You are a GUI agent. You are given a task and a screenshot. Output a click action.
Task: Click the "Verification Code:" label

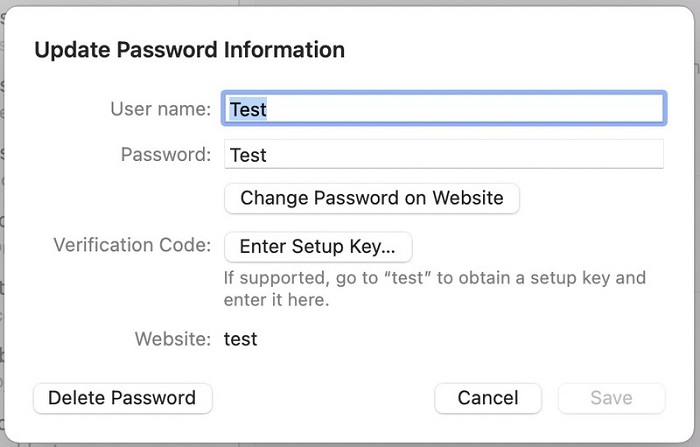pos(132,246)
